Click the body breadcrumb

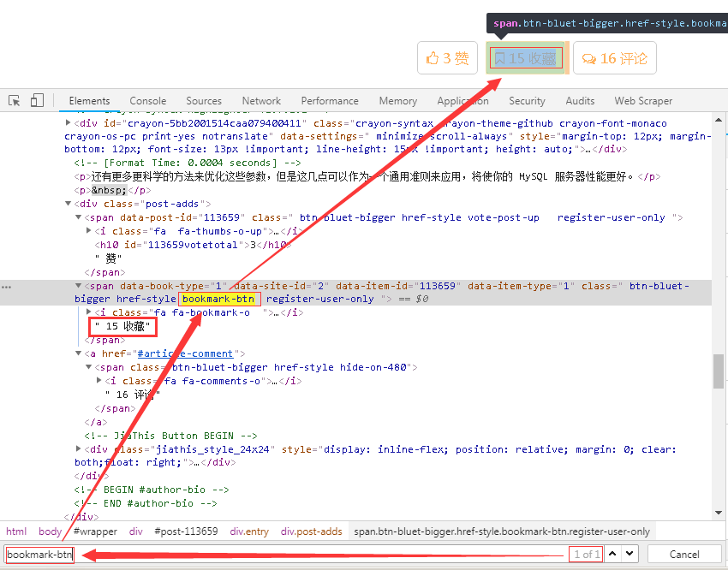[51, 531]
